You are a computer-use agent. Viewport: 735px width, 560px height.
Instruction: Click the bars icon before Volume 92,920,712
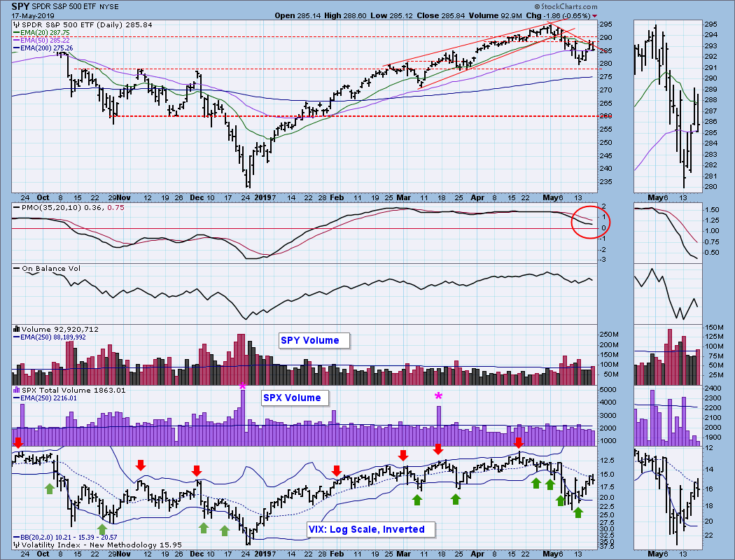[16, 329]
